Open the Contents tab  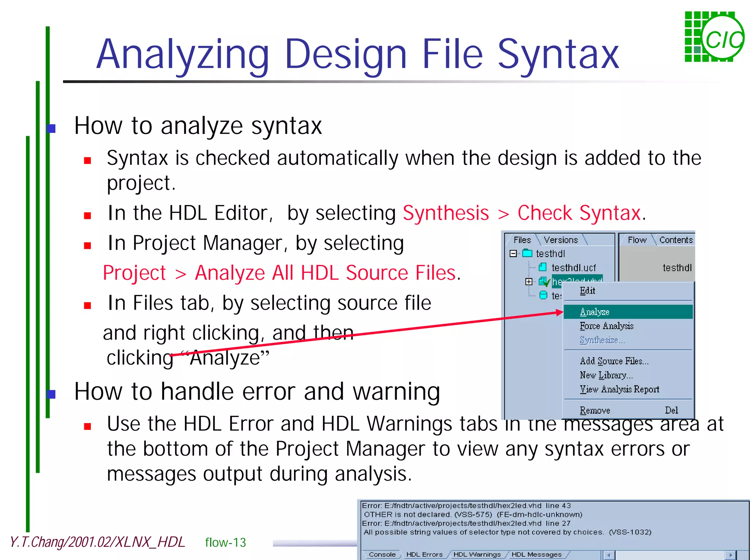pos(676,240)
